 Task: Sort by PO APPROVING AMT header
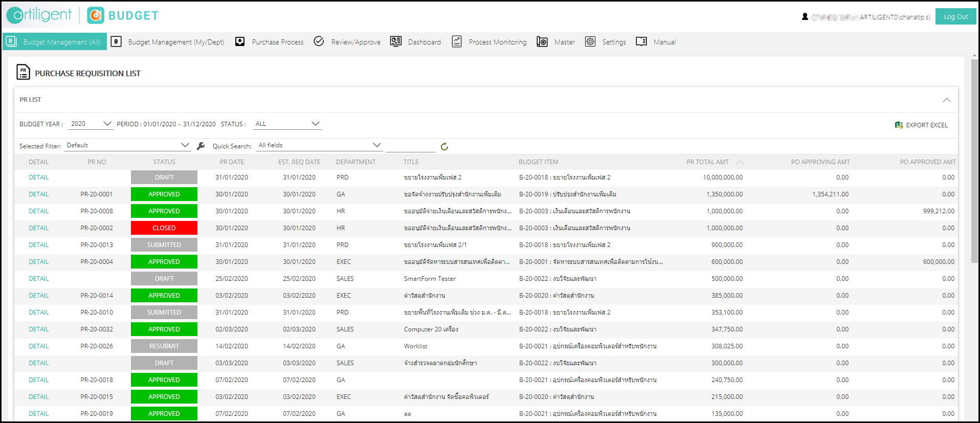coord(820,162)
